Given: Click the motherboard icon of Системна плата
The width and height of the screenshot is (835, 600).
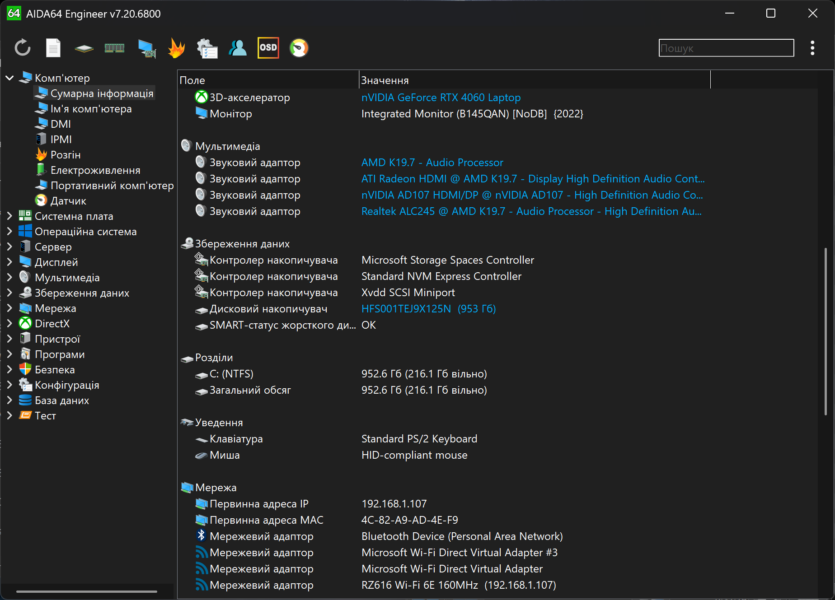Looking at the screenshot, I should [25, 216].
